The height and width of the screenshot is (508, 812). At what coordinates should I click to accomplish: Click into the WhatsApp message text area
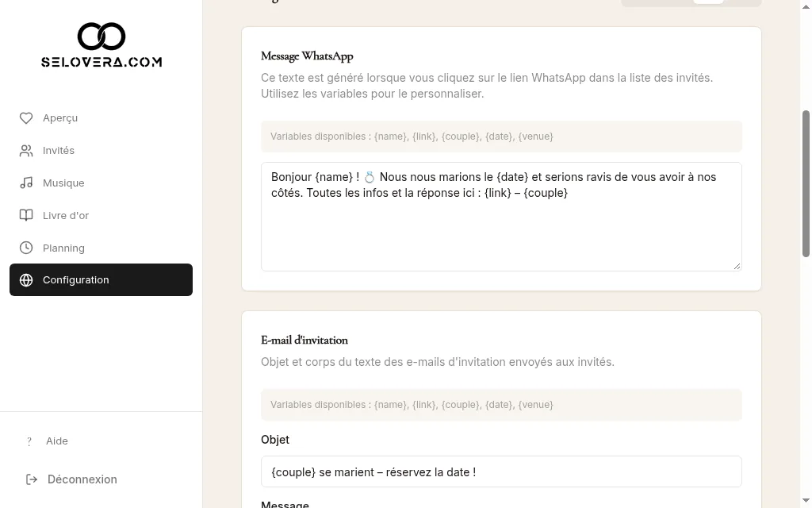[501, 217]
